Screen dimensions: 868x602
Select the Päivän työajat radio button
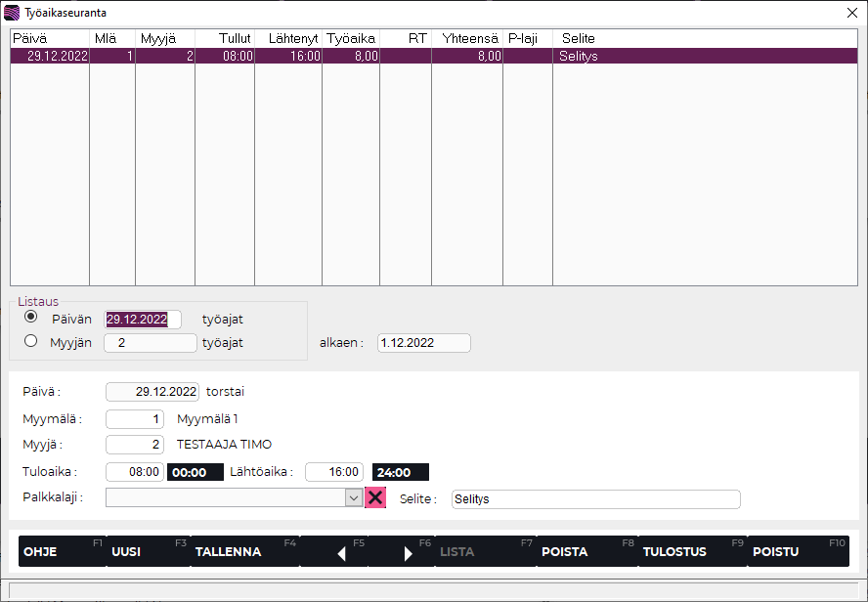pos(31,318)
